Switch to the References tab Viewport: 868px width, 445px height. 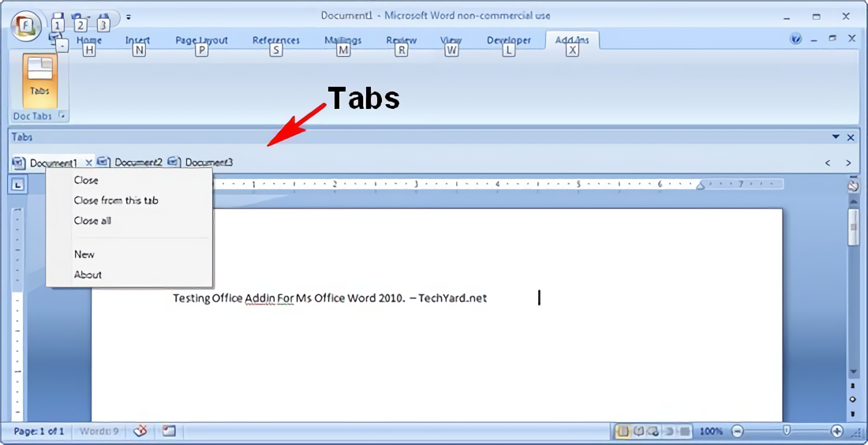pyautogui.click(x=275, y=40)
